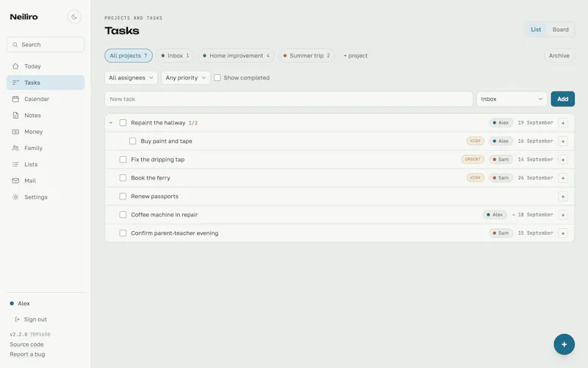
Task: Check off Buy paint and tape subtask
Action: 132,141
